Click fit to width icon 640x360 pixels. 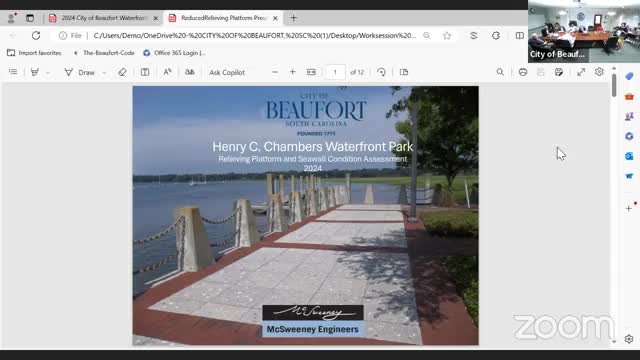click(x=311, y=72)
